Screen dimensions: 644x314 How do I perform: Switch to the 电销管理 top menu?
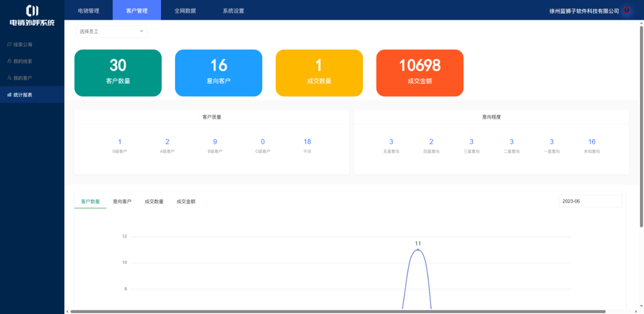pos(88,11)
